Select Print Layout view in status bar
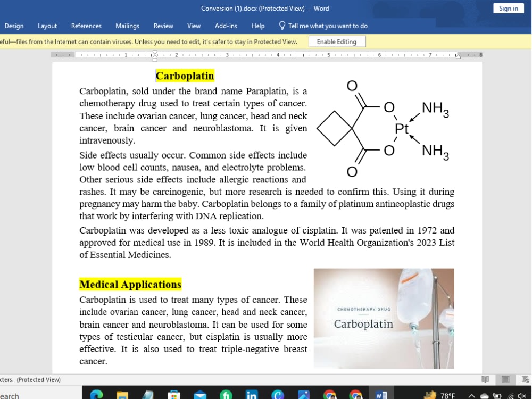The image size is (532, 399). 505,379
